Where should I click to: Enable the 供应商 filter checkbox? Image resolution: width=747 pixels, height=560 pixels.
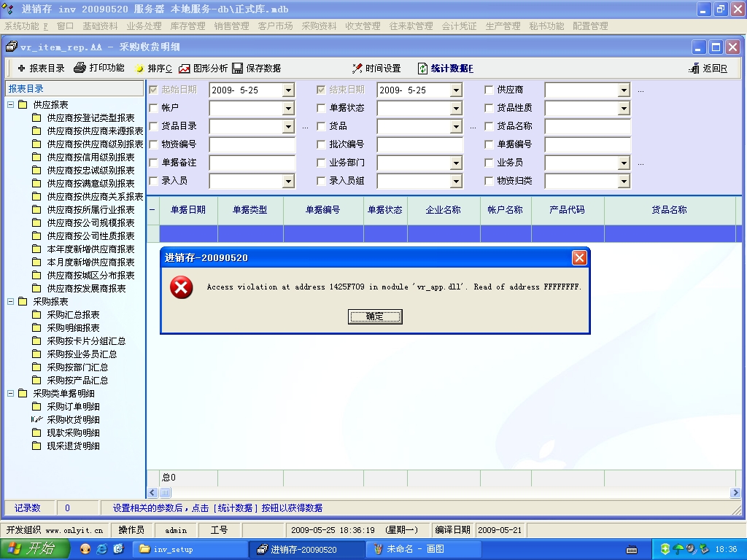pos(489,90)
